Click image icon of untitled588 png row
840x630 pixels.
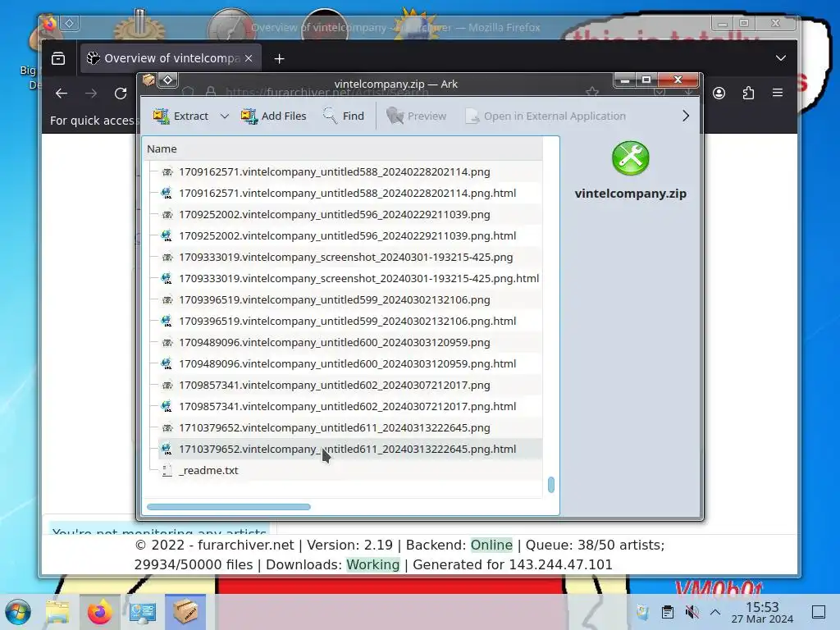coord(167,172)
